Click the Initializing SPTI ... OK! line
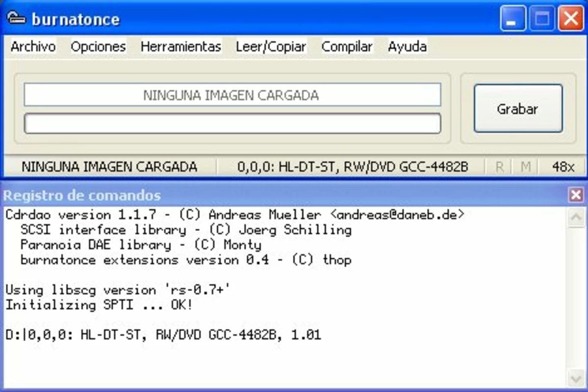Screen dimensions: 588x392 point(99,305)
